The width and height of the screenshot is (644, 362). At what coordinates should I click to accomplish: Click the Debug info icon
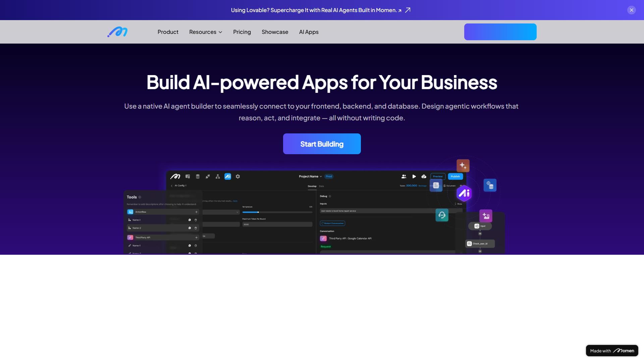click(x=330, y=196)
